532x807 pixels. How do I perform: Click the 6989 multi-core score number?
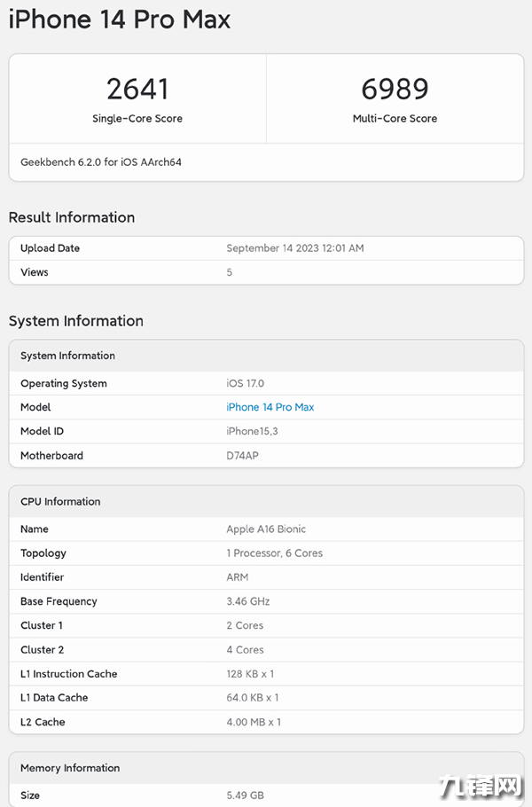click(395, 89)
